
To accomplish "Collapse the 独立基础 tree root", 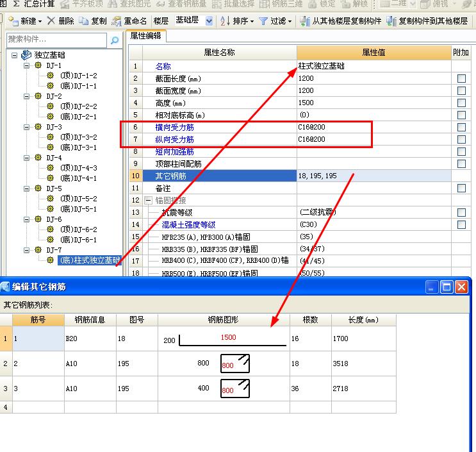I will (x=14, y=55).
